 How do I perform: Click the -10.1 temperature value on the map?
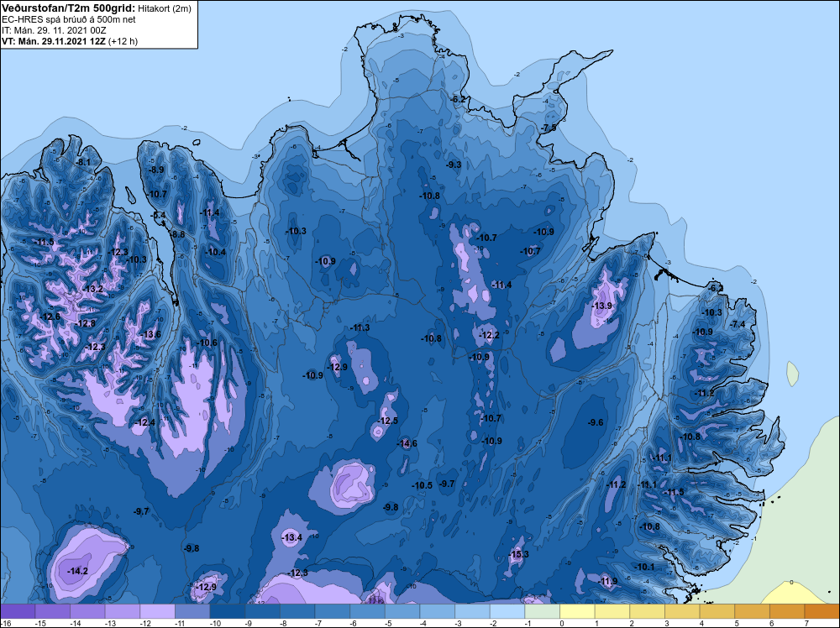[x=645, y=567]
